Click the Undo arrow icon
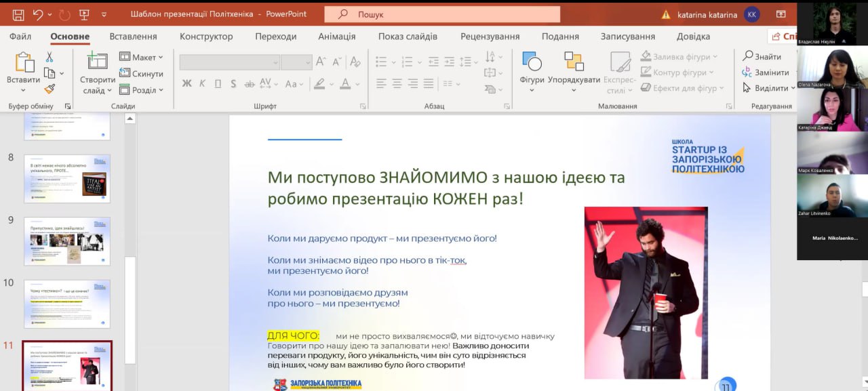This screenshot has width=868, height=391. (38, 14)
